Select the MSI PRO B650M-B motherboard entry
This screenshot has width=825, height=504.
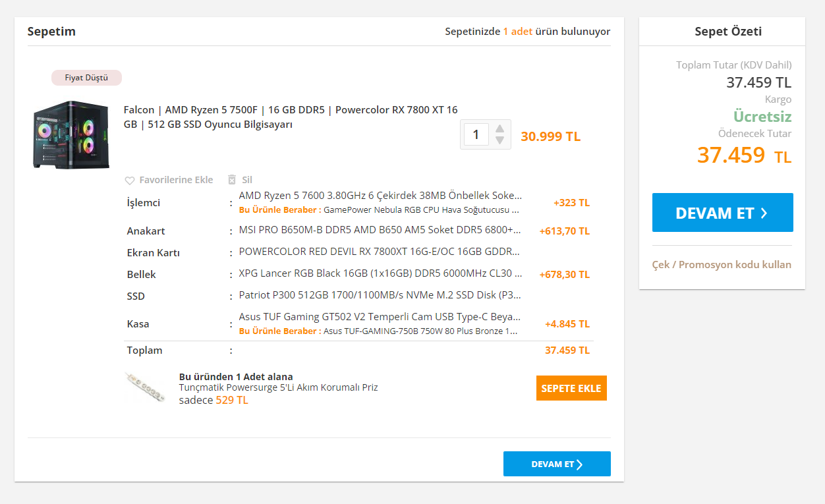(380, 231)
